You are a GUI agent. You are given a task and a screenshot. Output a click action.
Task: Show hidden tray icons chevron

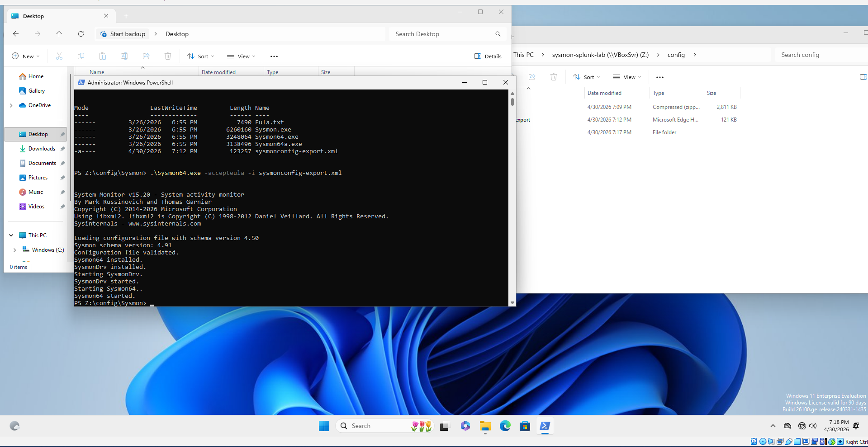coord(773,426)
